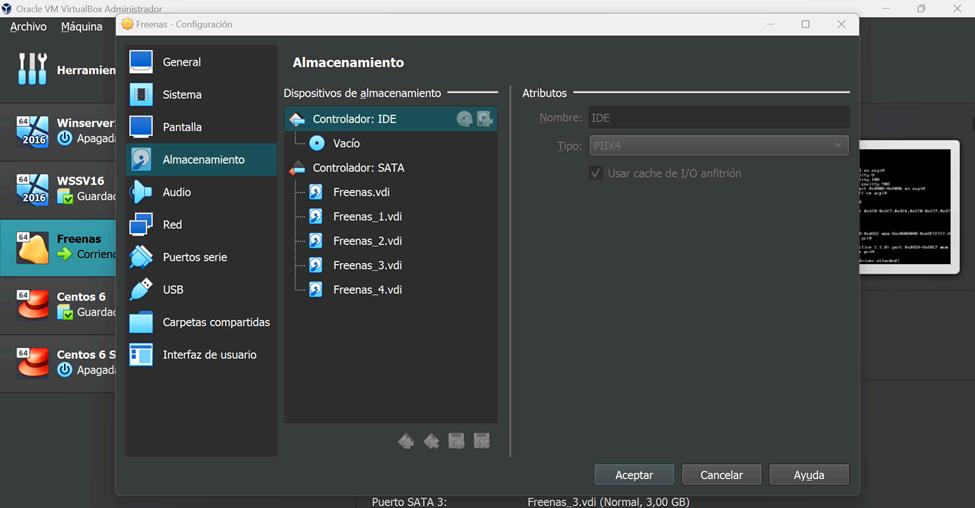Click the Nombre field containing IDE
975x508 pixels.
point(719,118)
